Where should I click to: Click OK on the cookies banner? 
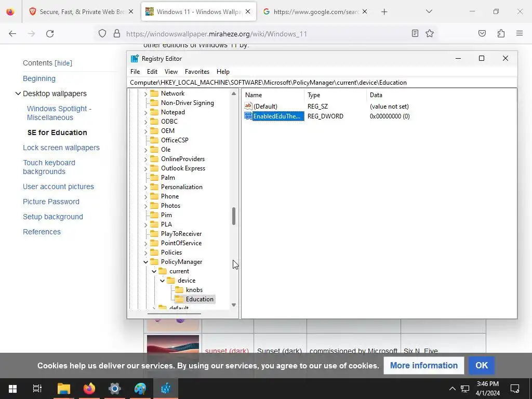click(x=482, y=365)
